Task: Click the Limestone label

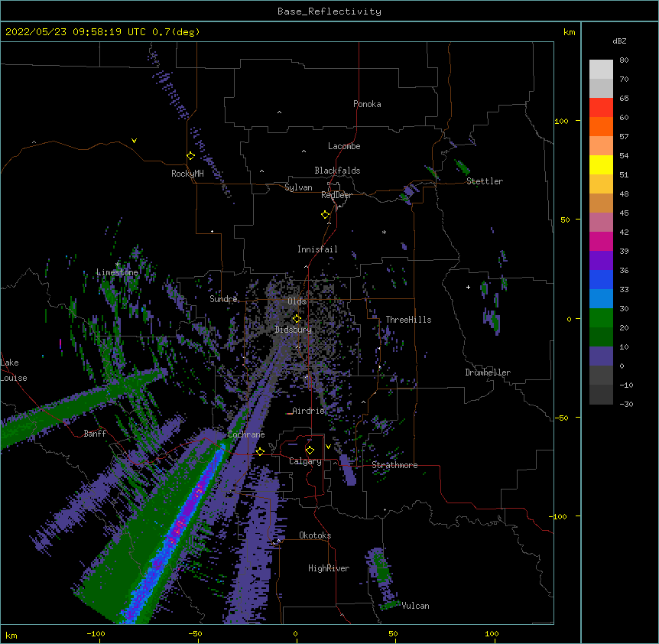Action: 117,272
